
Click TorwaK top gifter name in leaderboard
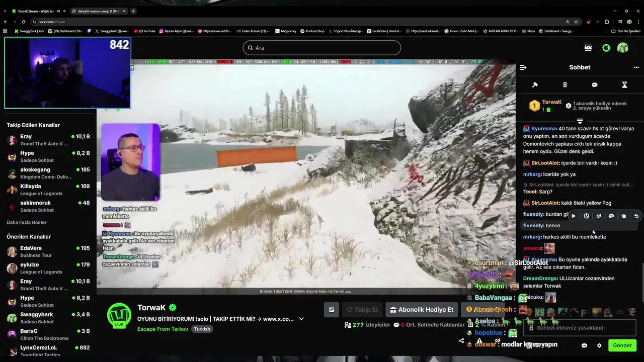pos(552,103)
